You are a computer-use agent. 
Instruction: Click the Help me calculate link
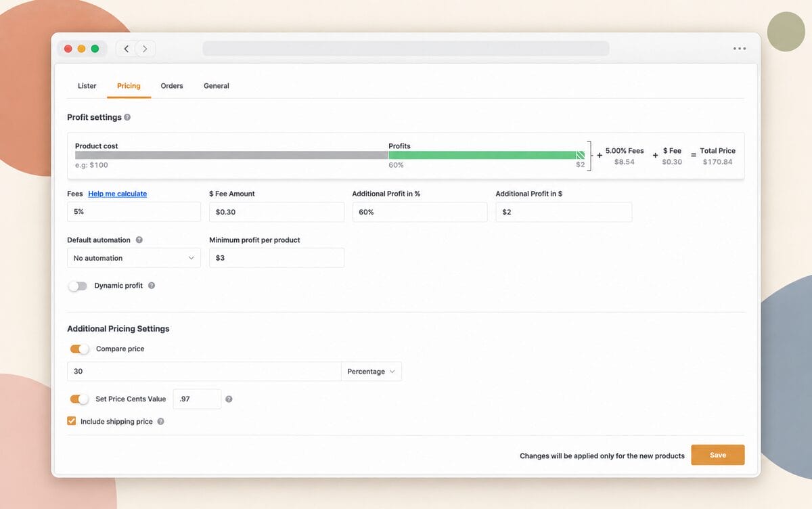(x=117, y=194)
